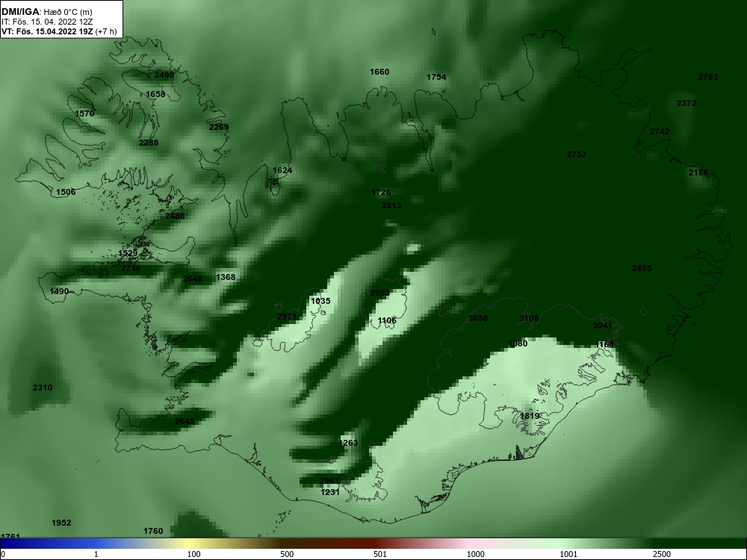Click the color scale label 1001
747x560 pixels.
[x=568, y=554]
